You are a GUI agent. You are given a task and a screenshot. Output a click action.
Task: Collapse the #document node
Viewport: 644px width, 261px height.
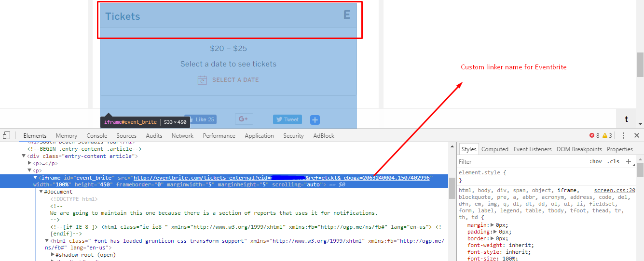click(x=41, y=192)
